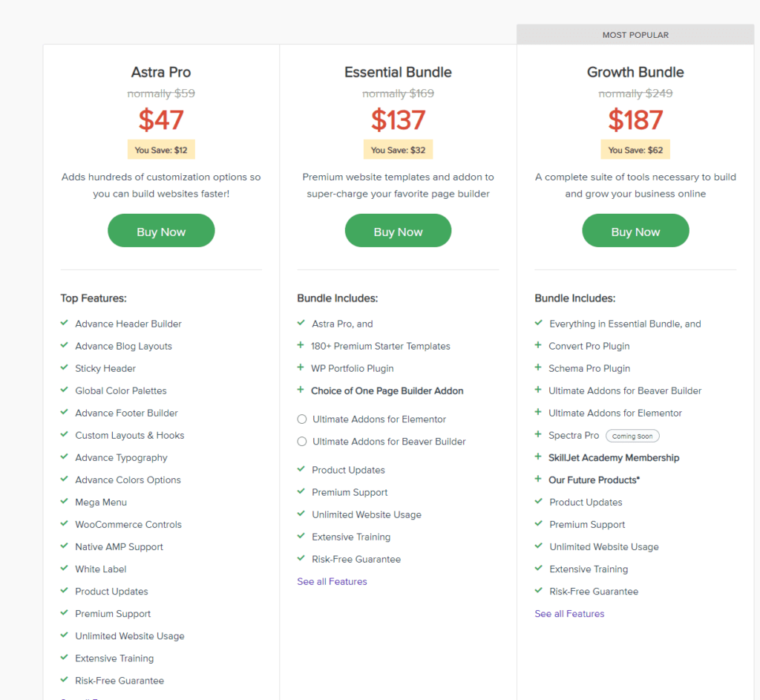This screenshot has height=700, width=760.
Task: Click plus icon beside Schema Pro Plugin
Action: 538,367
